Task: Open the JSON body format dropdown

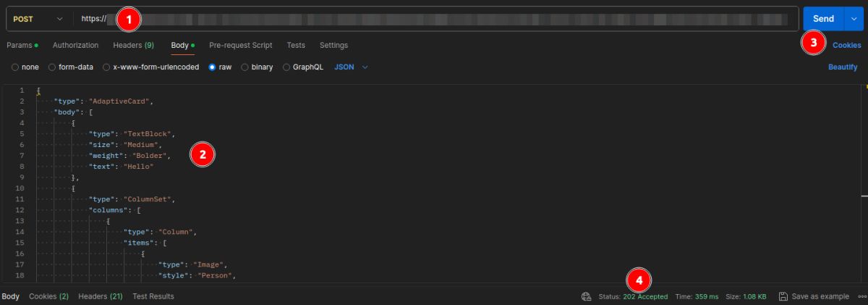Action: point(352,67)
